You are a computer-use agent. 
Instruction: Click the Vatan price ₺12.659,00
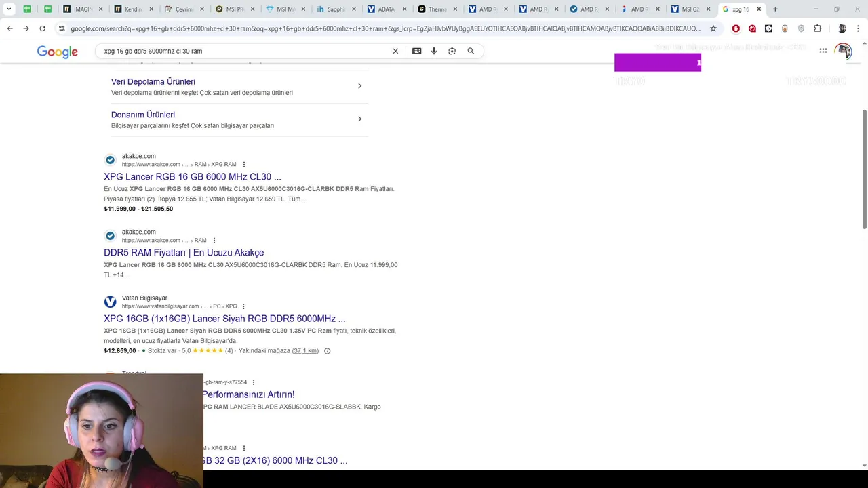(x=120, y=351)
